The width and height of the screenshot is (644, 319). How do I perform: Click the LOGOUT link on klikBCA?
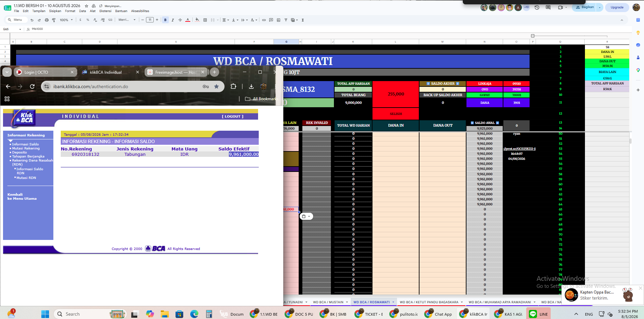(x=233, y=117)
